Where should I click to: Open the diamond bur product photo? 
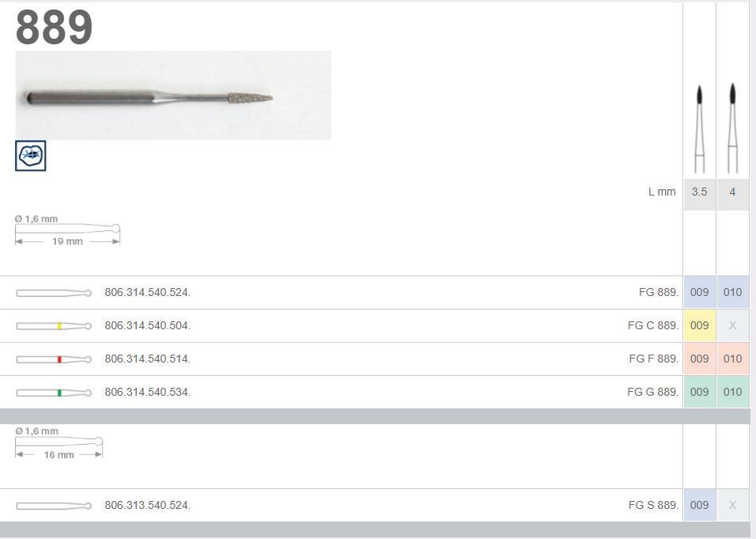173,96
